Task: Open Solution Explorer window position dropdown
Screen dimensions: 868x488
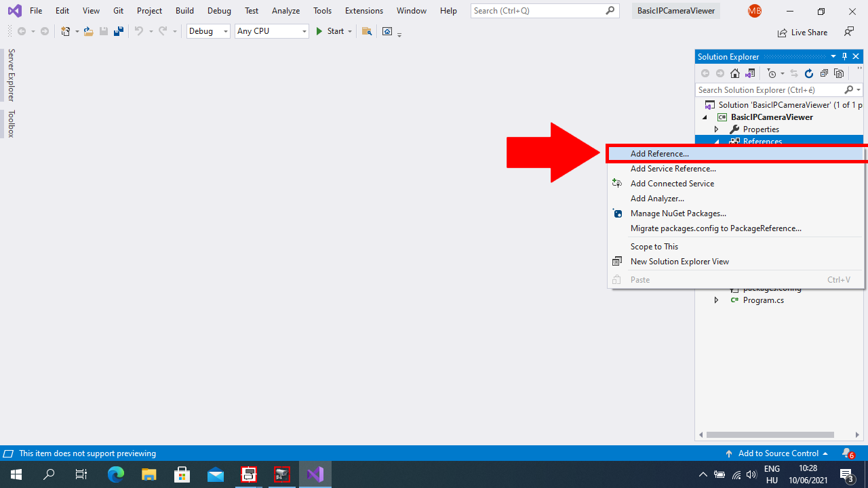Action: coord(833,56)
